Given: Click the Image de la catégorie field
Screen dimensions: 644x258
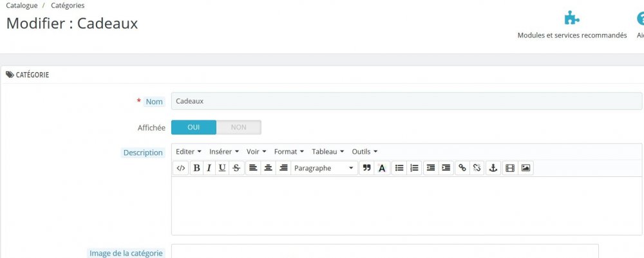Looking at the screenshot, I should coord(385,251).
